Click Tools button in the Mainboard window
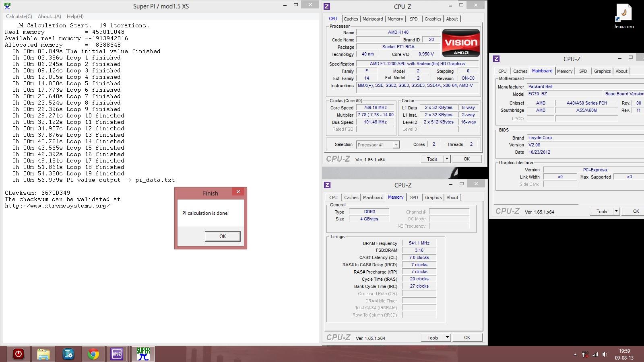Image resolution: width=644 pixels, height=362 pixels. click(x=602, y=211)
